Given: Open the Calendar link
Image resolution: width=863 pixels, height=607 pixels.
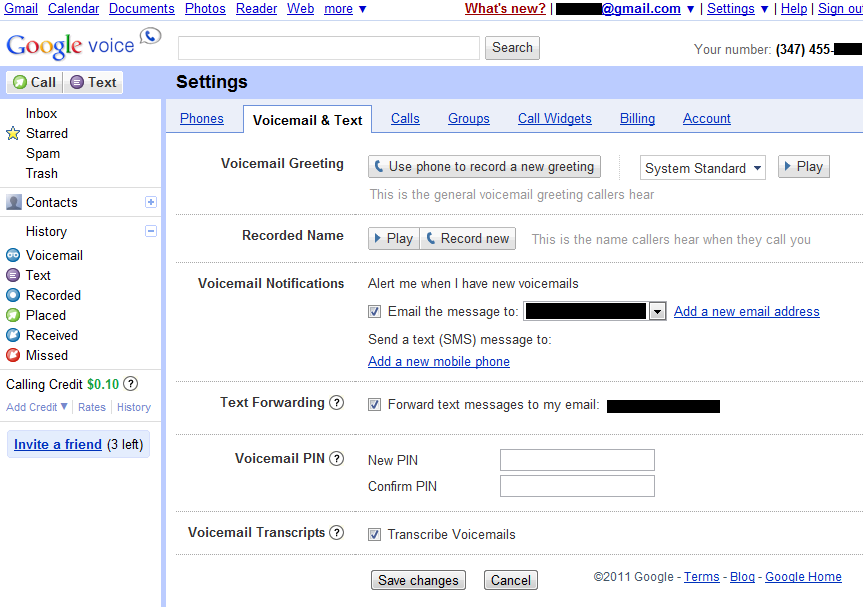Looking at the screenshot, I should tap(73, 9).
